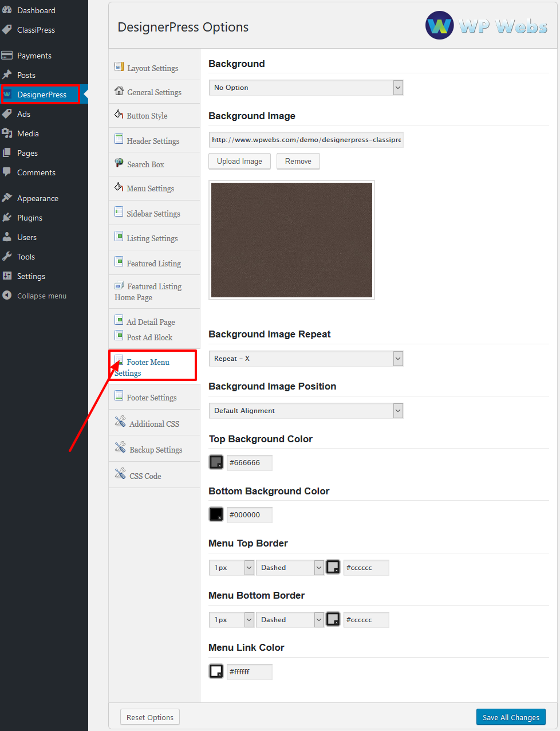Click the Media library icon
This screenshot has height=731, width=560.
click(7, 133)
